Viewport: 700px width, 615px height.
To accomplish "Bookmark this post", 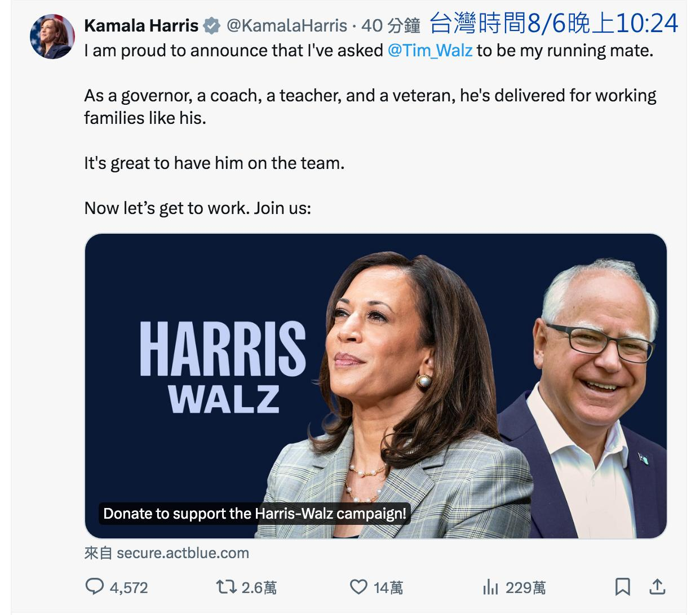I will [622, 587].
